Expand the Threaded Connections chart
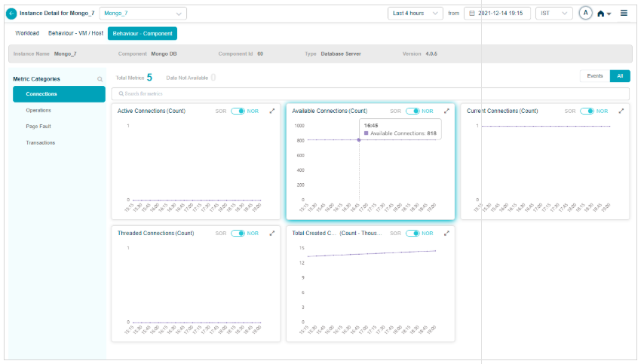Image resolution: width=644 pixels, height=364 pixels. [272, 234]
